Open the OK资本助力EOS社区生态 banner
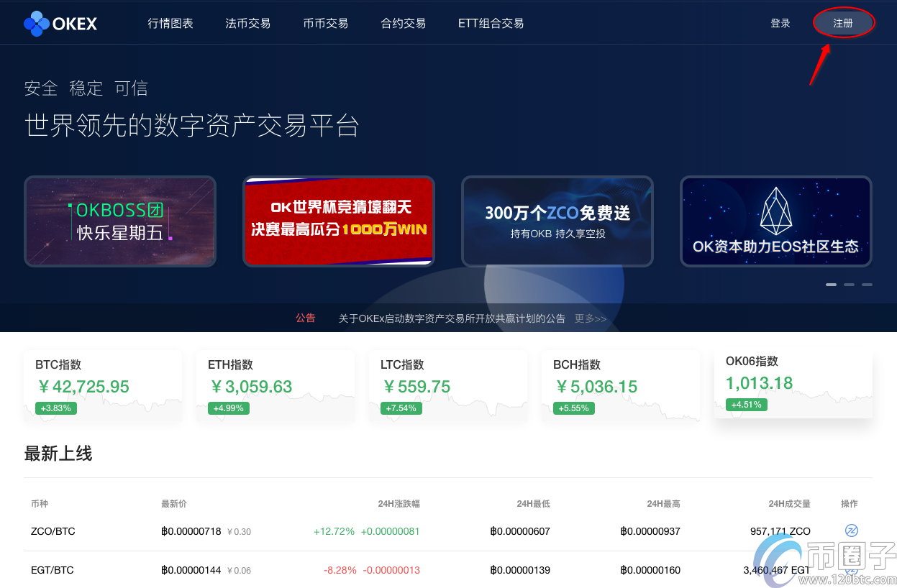897x588 pixels. 775,221
